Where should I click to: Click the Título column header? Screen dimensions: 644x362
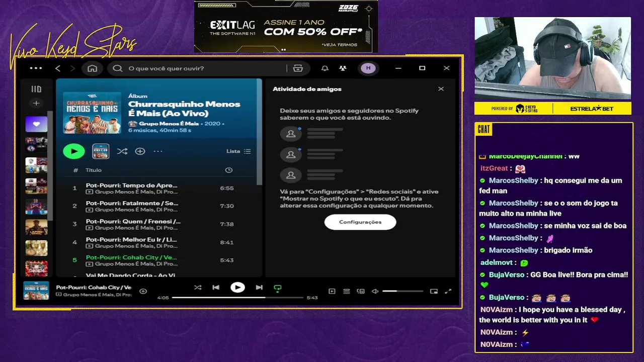click(x=93, y=170)
